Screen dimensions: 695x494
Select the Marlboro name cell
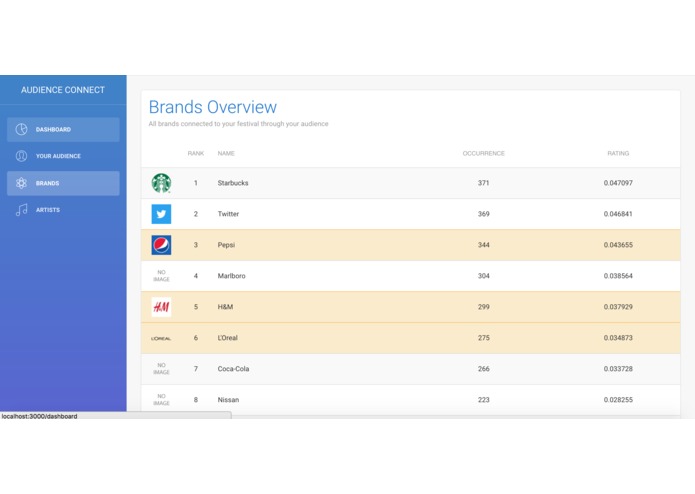pyautogui.click(x=231, y=276)
